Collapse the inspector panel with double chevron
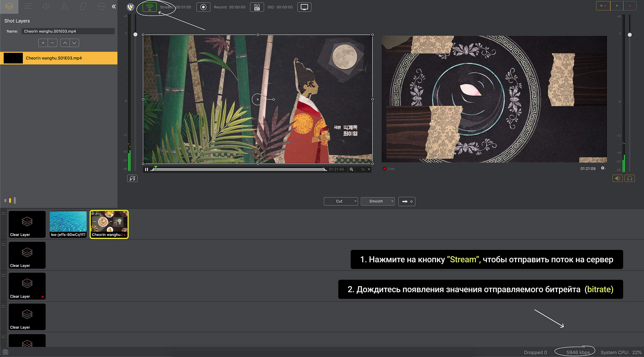644x357 pixels. tap(114, 6)
